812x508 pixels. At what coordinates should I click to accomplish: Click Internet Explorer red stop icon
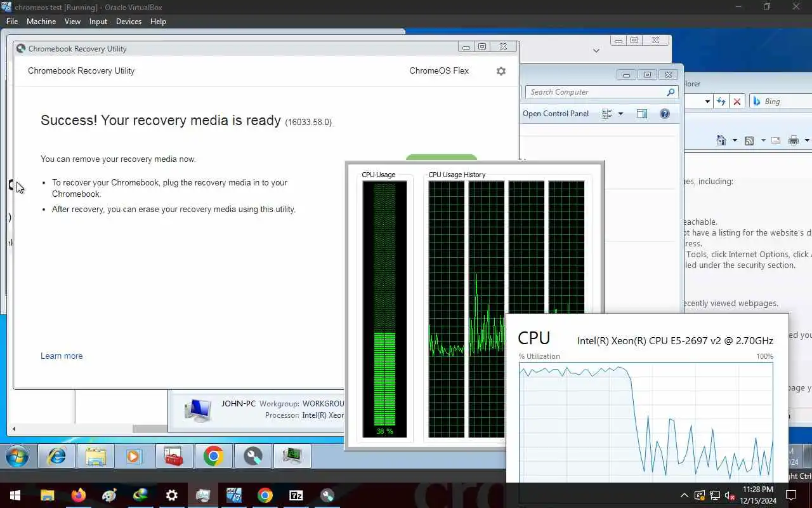coord(737,102)
